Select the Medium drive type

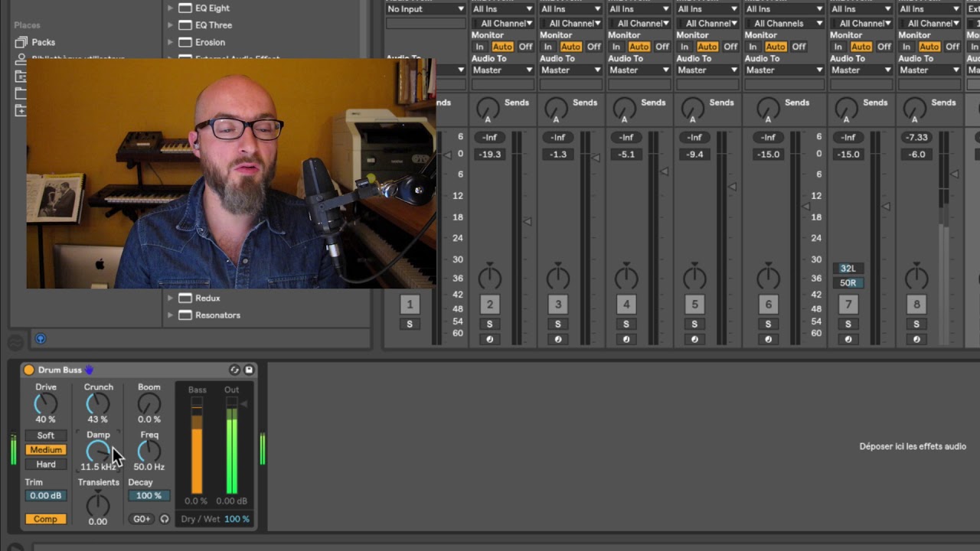[x=46, y=450]
